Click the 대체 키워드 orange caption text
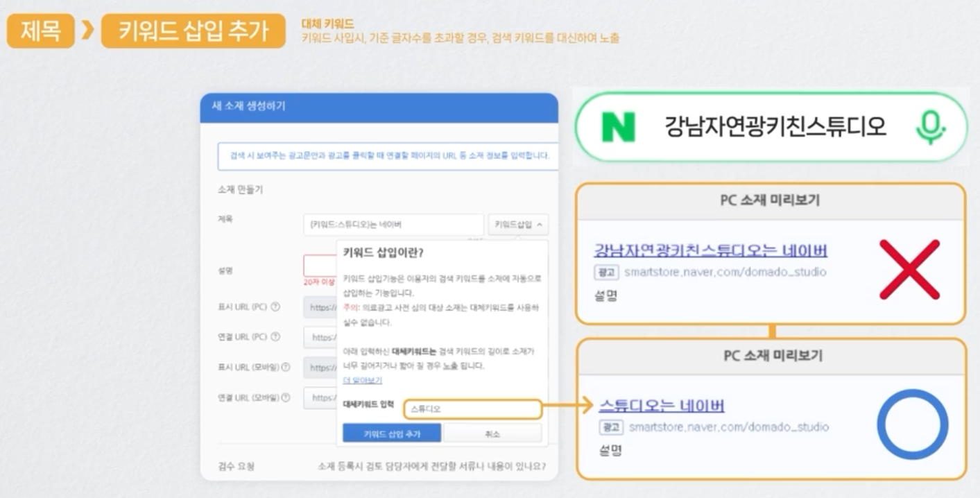Viewport: 980px width, 498px height. coord(327,24)
